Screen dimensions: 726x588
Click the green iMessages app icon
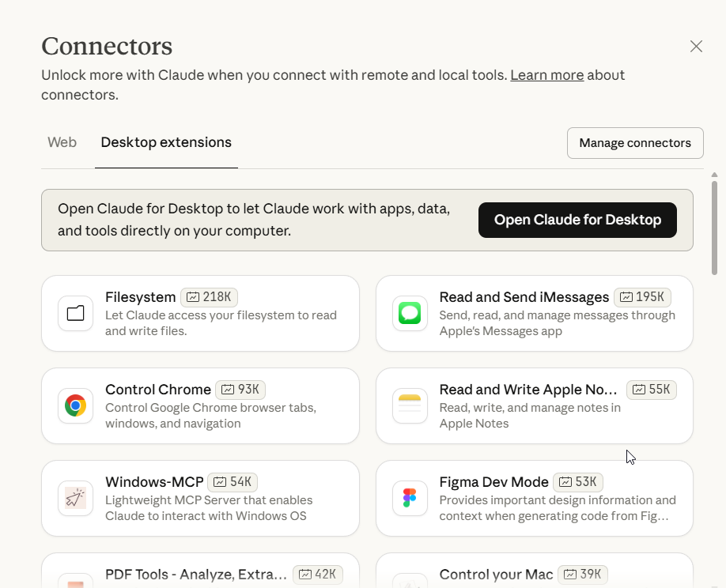coord(410,314)
